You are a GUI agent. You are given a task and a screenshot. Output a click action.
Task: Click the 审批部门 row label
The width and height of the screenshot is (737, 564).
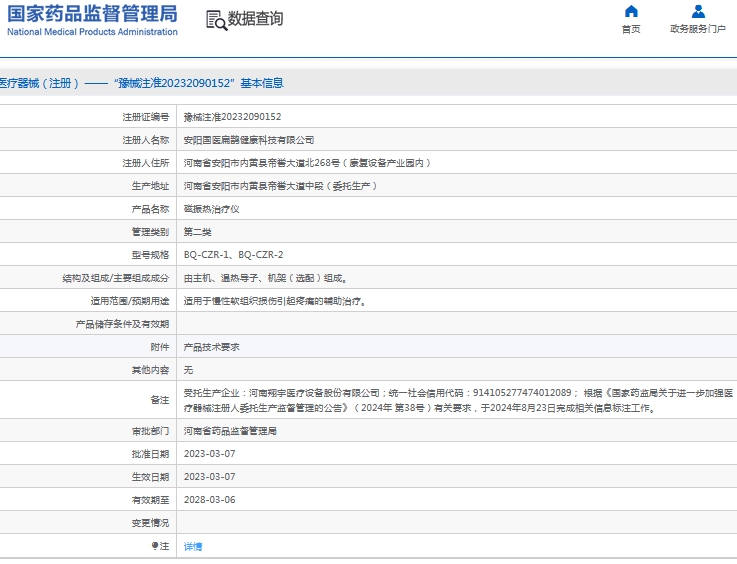[150, 431]
